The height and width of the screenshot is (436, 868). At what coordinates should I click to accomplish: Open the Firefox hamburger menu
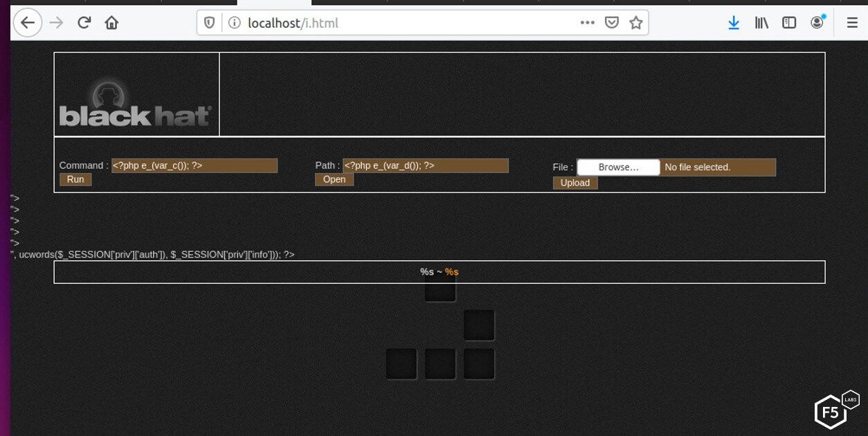(x=852, y=22)
